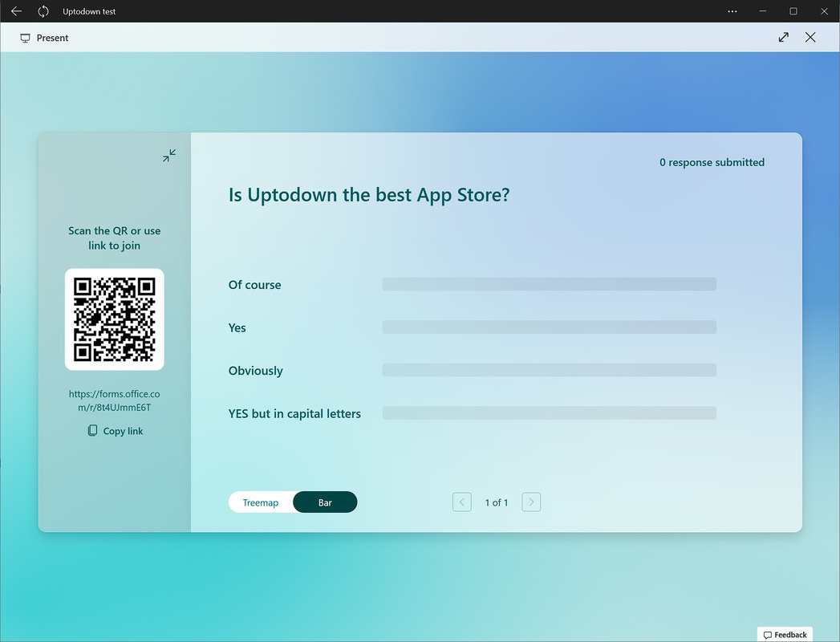Screen dimensions: 840x642
Task: Open the three-dots more options menu
Action: coord(732,11)
